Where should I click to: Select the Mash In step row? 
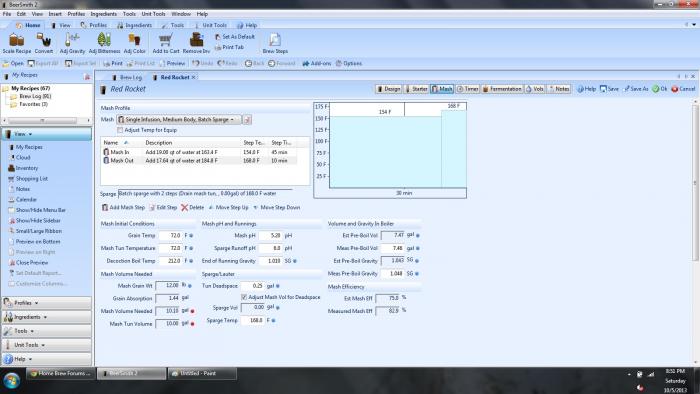click(200, 152)
